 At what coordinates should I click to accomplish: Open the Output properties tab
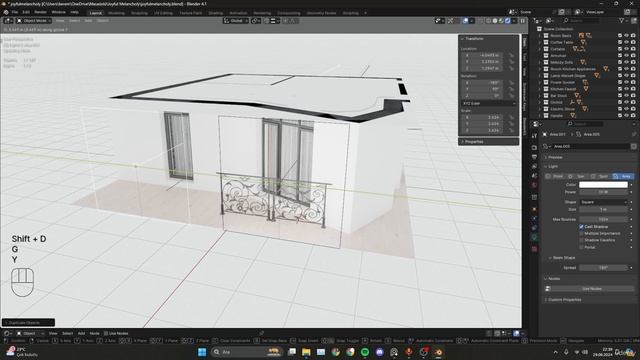pyautogui.click(x=534, y=157)
